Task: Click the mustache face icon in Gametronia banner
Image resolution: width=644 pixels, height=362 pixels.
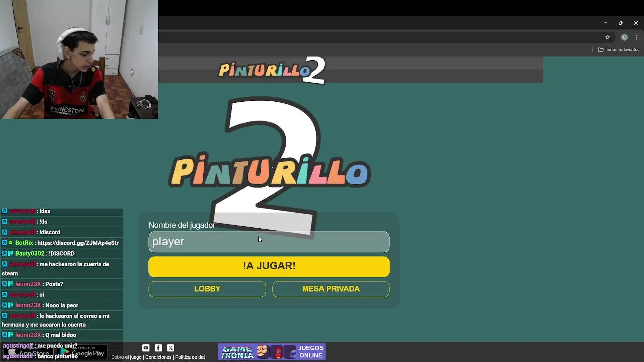Action: tap(263, 352)
